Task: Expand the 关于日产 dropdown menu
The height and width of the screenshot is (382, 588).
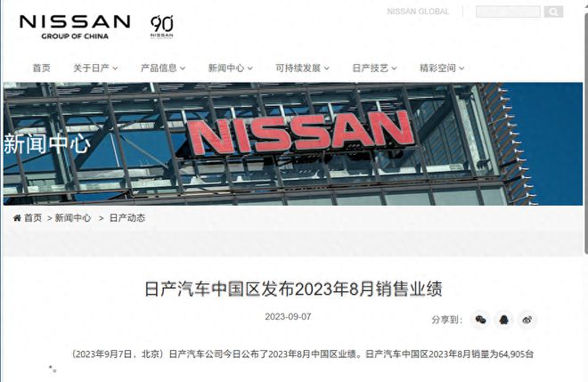Action: click(x=95, y=68)
